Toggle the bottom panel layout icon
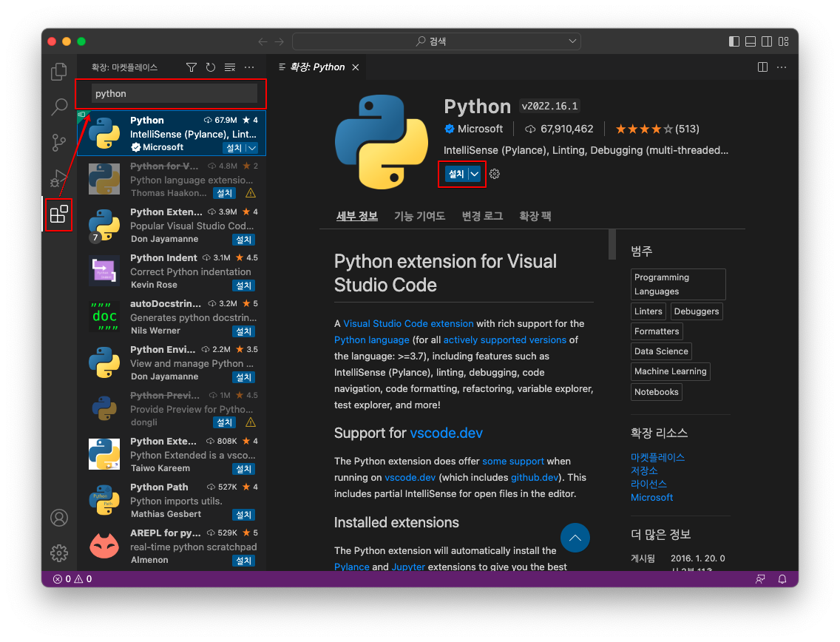This screenshot has height=642, width=840. 751,41
